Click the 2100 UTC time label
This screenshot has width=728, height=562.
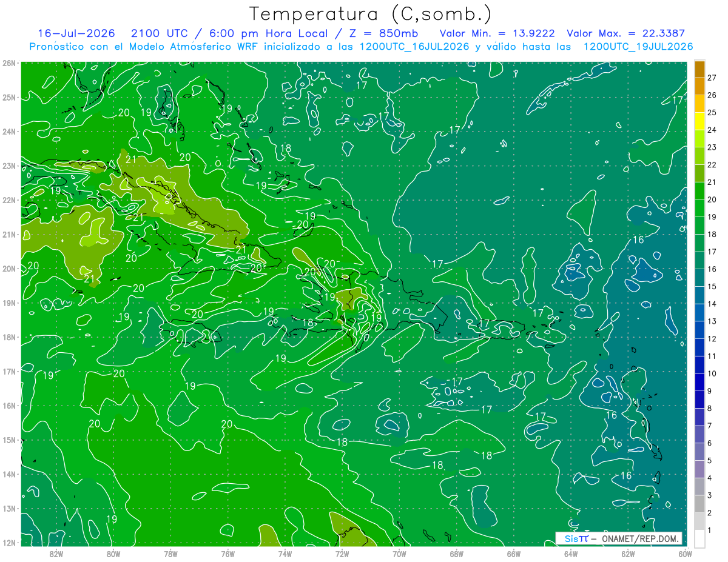[x=160, y=34]
